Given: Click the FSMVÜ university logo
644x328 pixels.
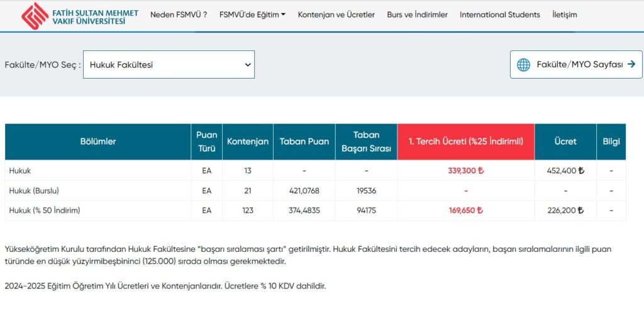Looking at the screenshot, I should click(73, 15).
